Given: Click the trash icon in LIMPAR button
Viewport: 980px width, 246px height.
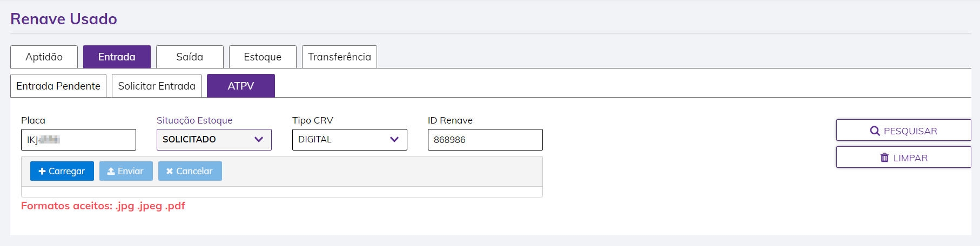Looking at the screenshot, I should [x=884, y=158].
